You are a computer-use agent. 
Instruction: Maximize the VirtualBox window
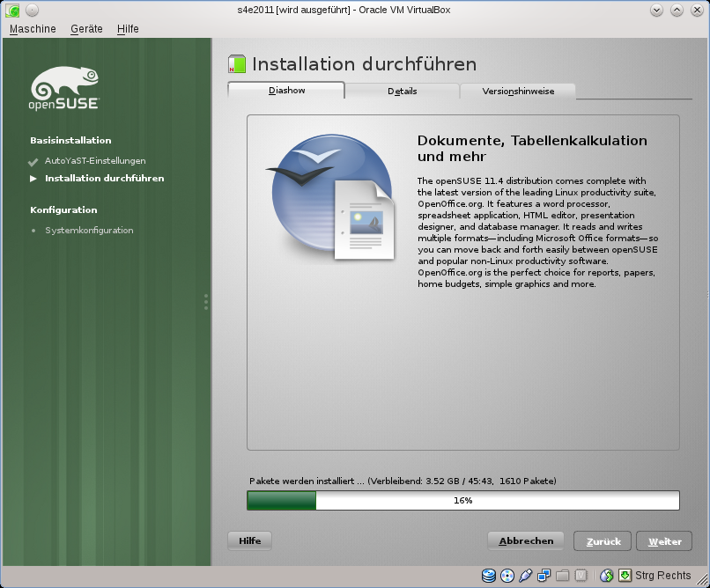(677, 10)
